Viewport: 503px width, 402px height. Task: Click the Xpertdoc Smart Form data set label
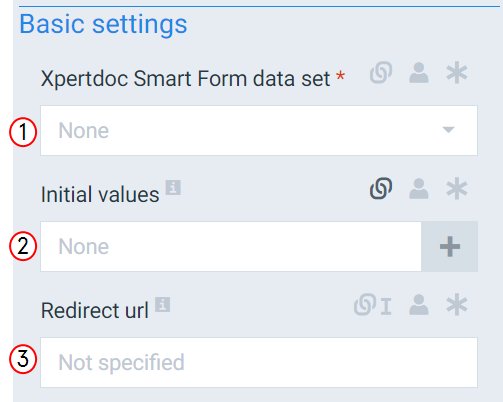coord(185,79)
